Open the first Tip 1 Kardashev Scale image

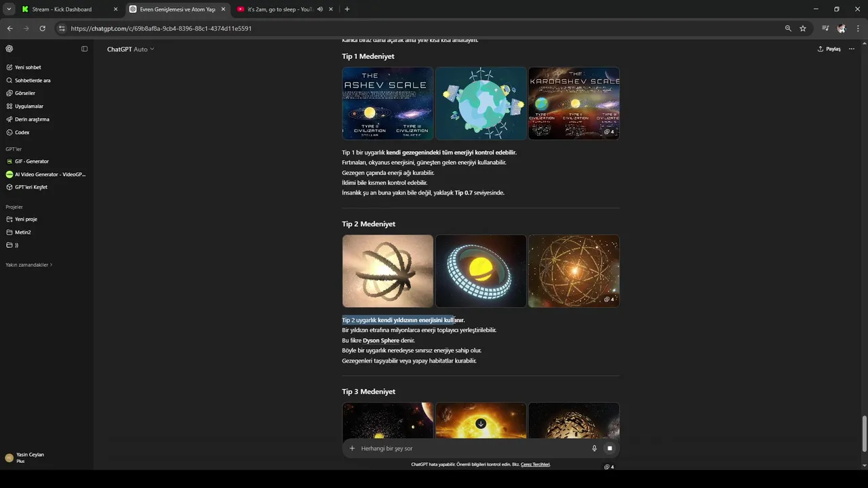(388, 103)
